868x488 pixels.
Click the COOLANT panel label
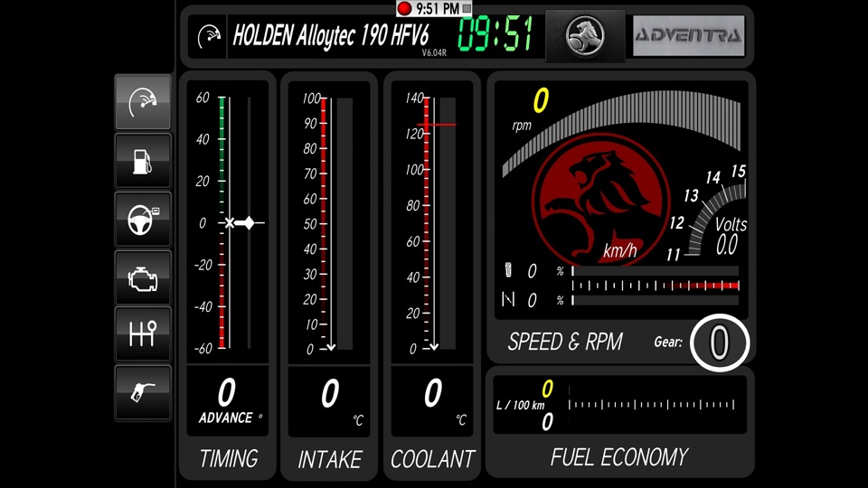pos(432,459)
